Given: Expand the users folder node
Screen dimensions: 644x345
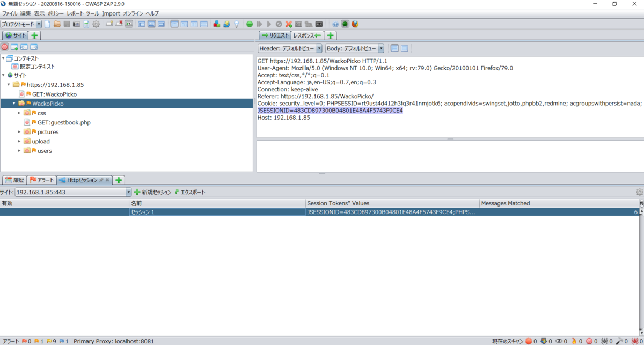Looking at the screenshot, I should pos(19,151).
